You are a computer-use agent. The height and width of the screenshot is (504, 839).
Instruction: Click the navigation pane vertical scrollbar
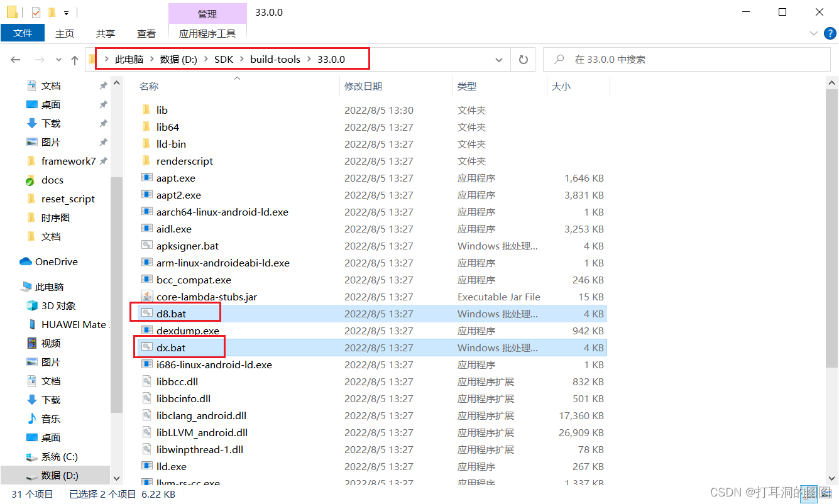pyautogui.click(x=116, y=295)
